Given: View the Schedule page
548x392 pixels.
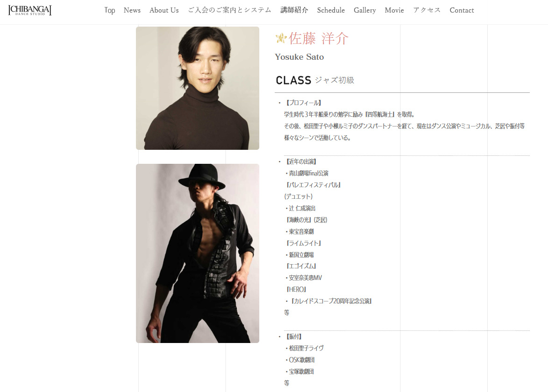Looking at the screenshot, I should click(x=331, y=10).
